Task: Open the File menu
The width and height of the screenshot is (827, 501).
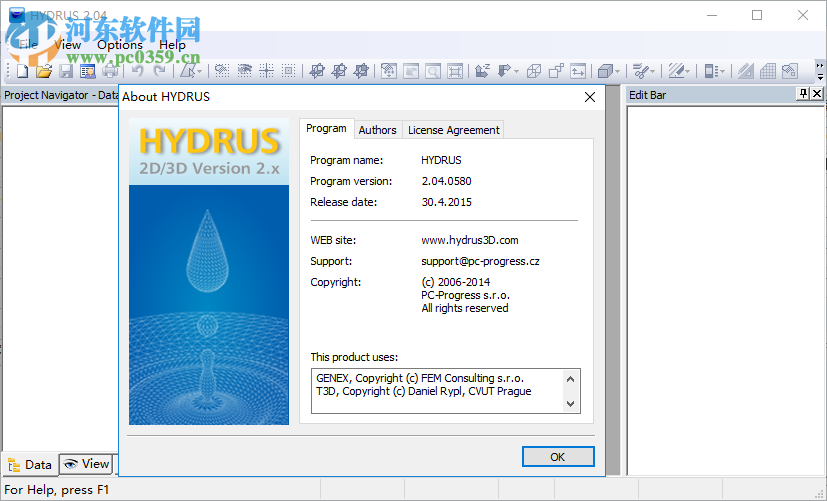Action: pyautogui.click(x=28, y=45)
